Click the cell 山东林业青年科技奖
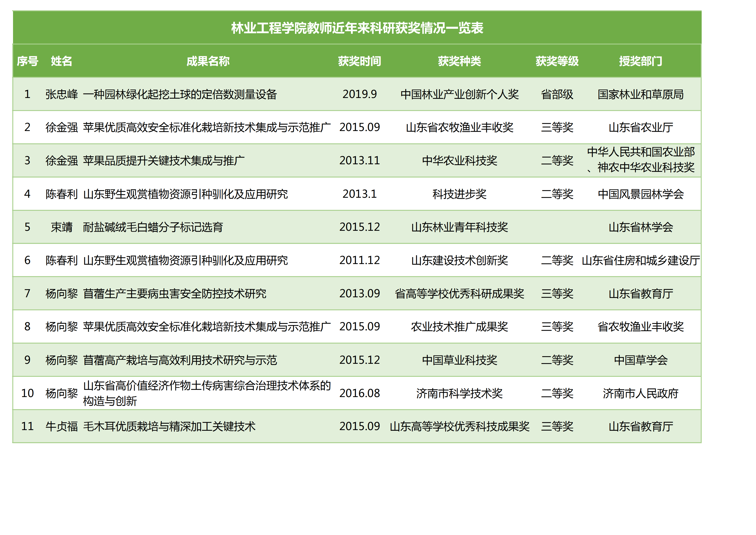The image size is (756, 535). pyautogui.click(x=460, y=227)
